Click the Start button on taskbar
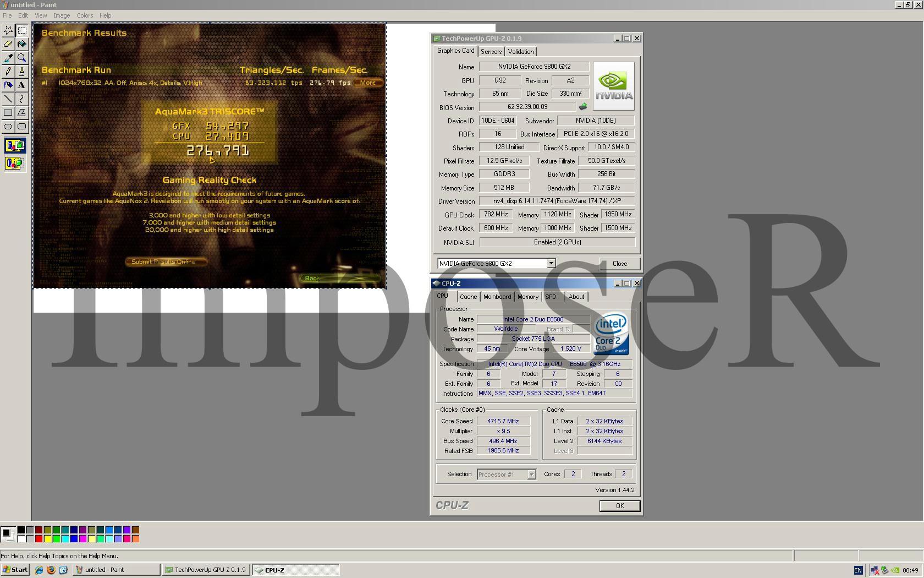Screen dimensions: 924x578 (15, 570)
